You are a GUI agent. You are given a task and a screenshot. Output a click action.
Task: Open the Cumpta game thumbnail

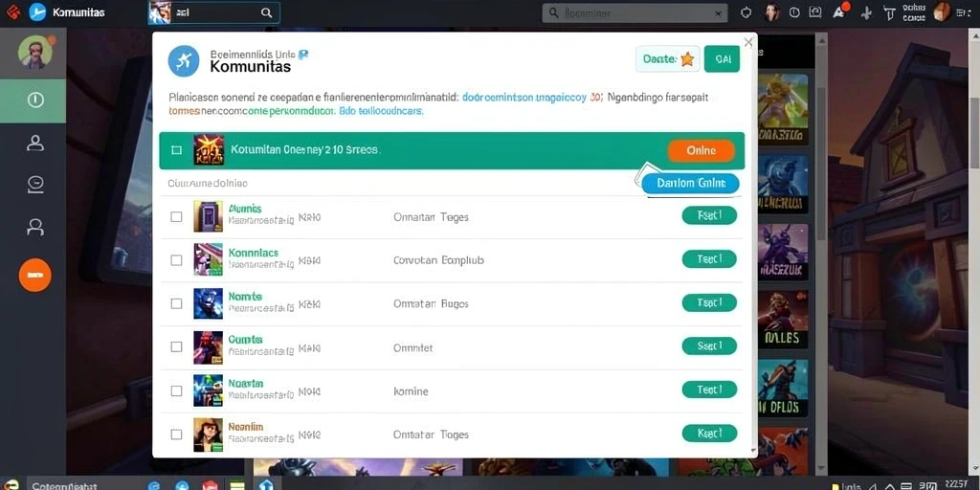tap(208, 347)
